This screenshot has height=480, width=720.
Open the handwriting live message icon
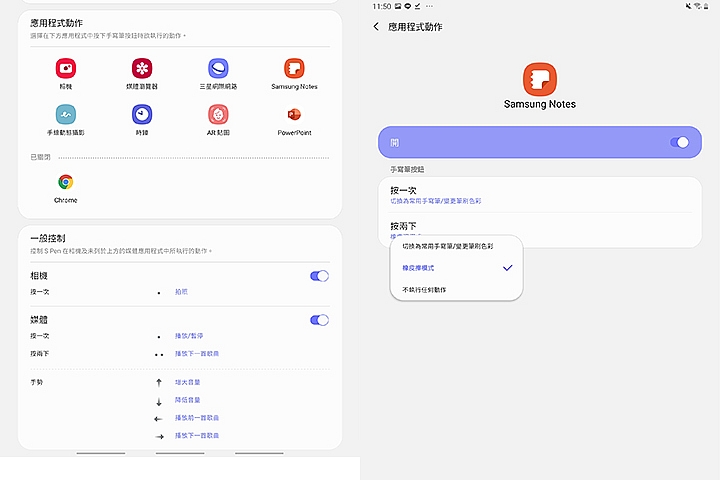coord(66,114)
